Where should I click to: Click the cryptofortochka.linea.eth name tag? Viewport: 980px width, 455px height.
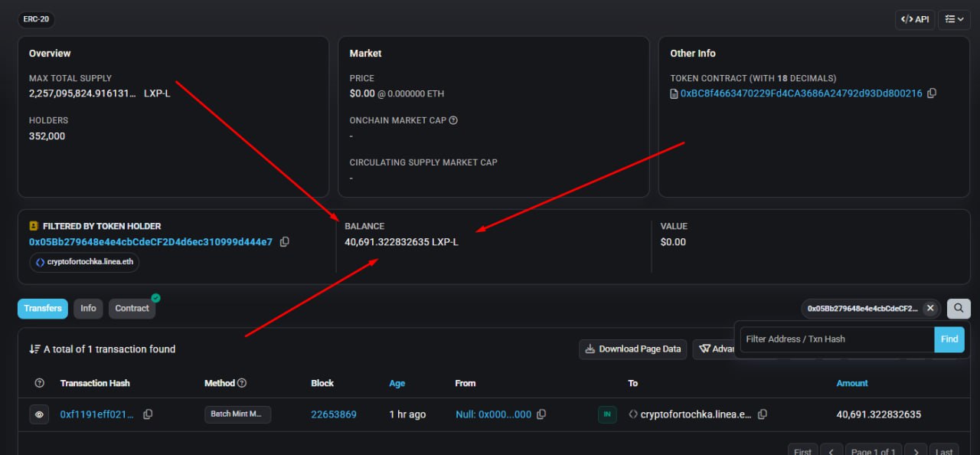pos(84,262)
